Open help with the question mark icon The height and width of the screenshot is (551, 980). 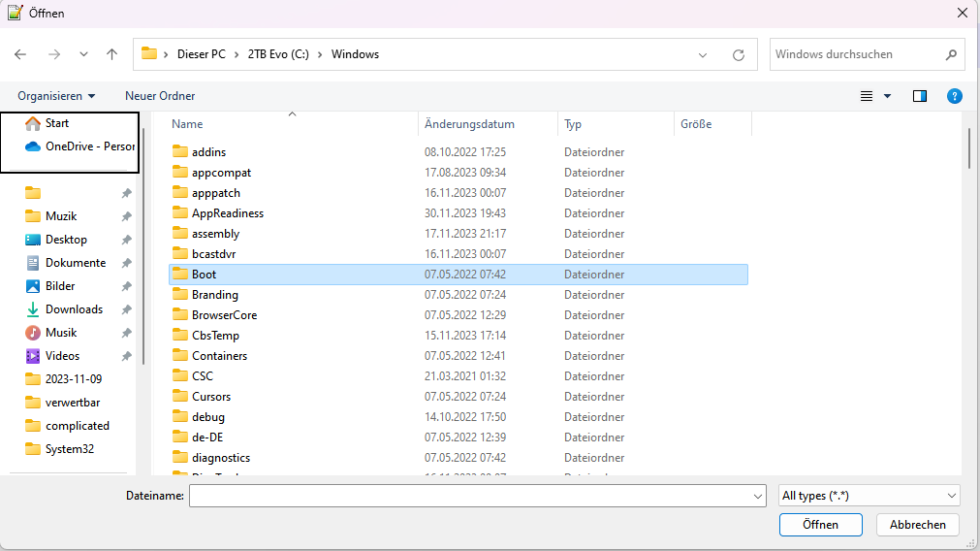(x=955, y=96)
